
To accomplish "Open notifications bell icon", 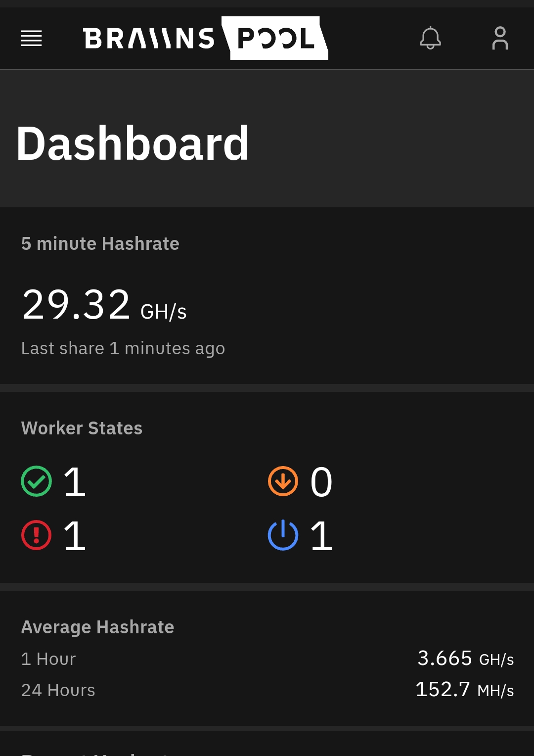I will click(430, 38).
